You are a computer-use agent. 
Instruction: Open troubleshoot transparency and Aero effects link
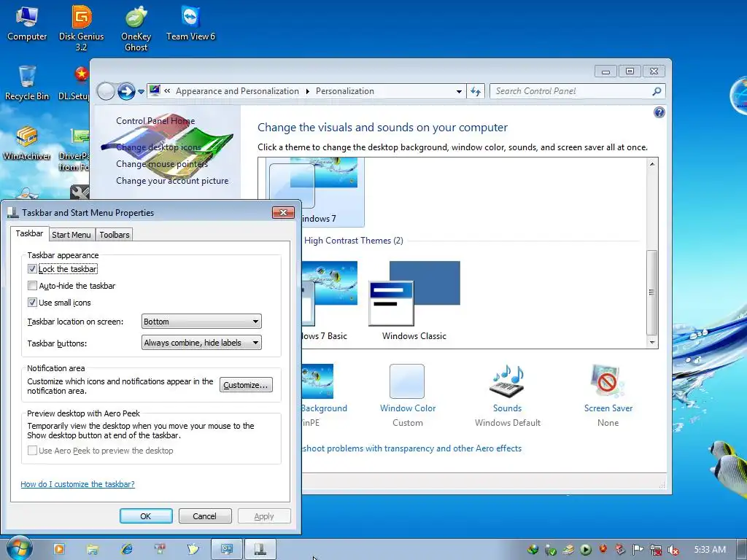tap(411, 448)
